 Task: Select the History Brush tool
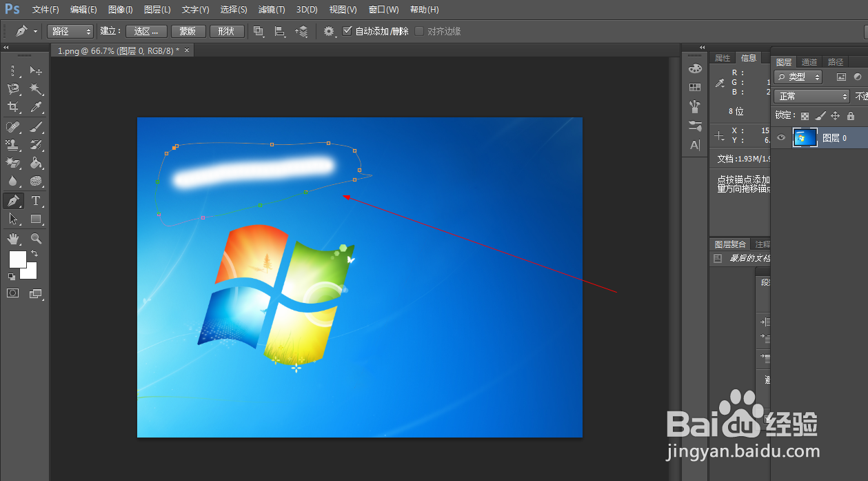[36, 144]
